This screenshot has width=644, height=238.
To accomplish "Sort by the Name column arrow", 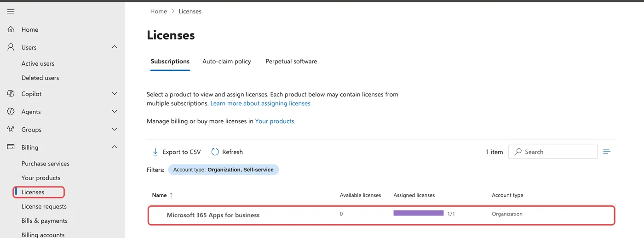I will click(x=171, y=195).
